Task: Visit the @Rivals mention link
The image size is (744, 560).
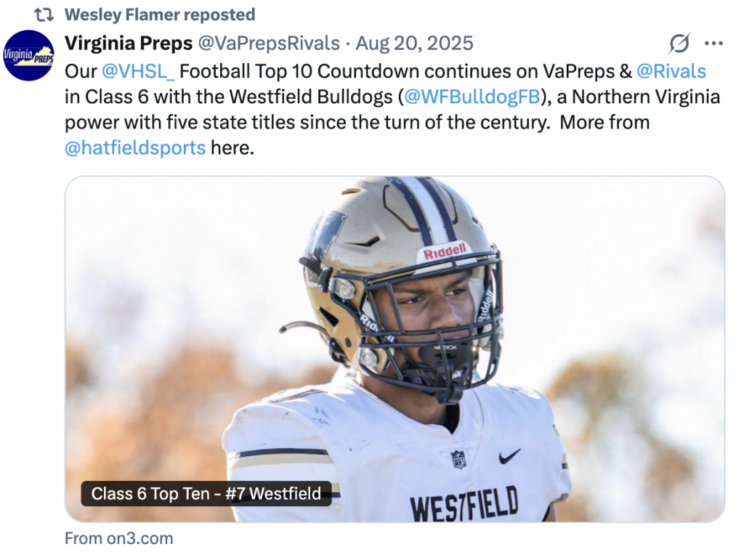Action: coord(671,71)
